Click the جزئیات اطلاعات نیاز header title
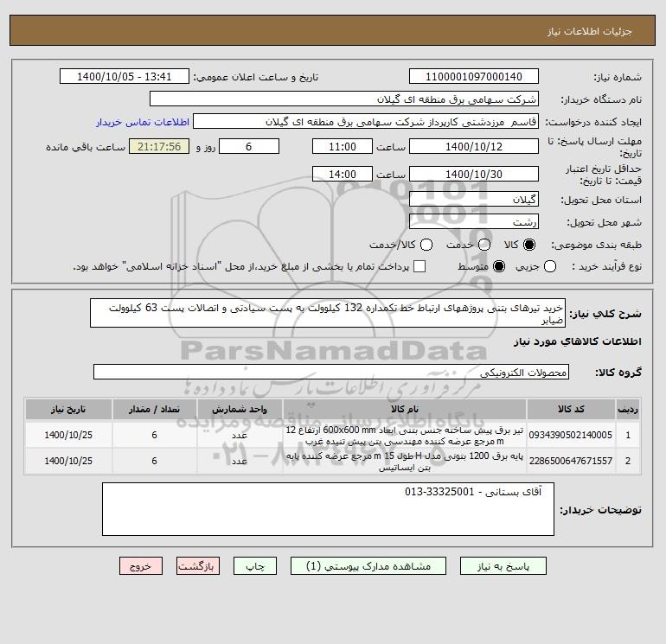The height and width of the screenshot is (644, 666). 590,31
